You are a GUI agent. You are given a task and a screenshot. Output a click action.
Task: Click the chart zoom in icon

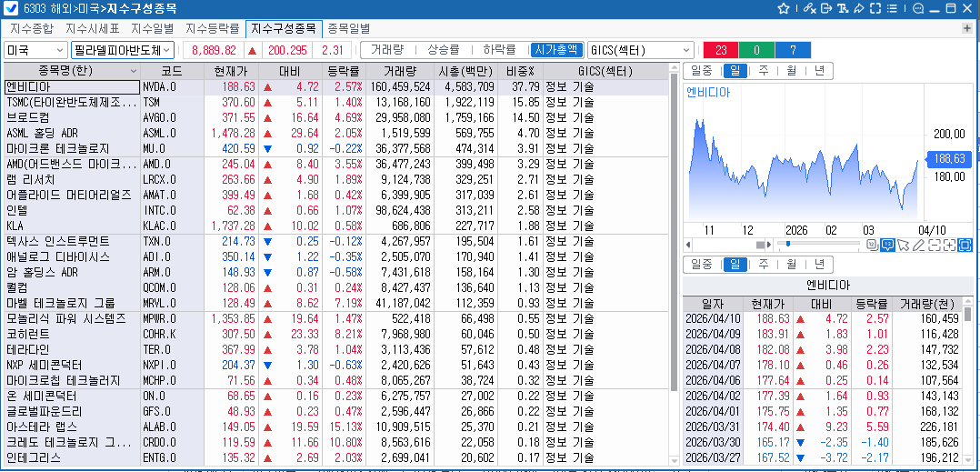(949, 245)
